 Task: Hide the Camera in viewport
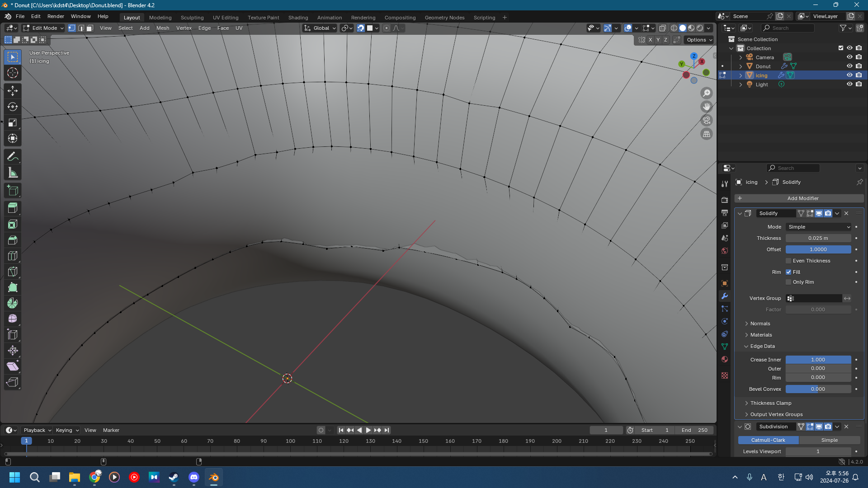(849, 57)
